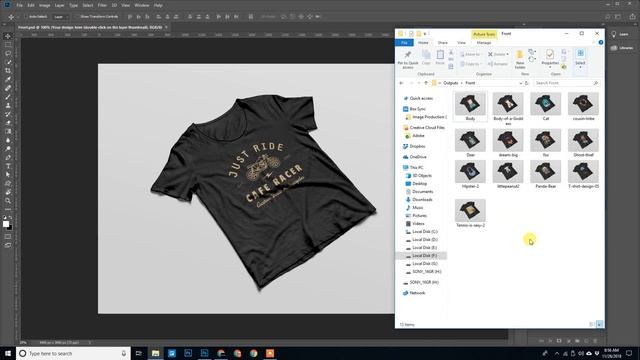Open File Explorer from the taskbar
Screen dimensions: 640x360
[x=156, y=353]
